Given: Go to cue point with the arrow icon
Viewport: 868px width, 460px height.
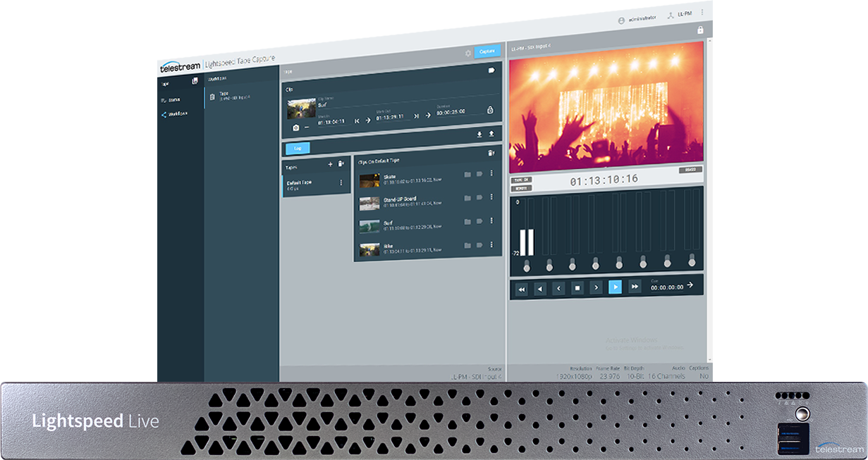Looking at the screenshot, I should 690,285.
